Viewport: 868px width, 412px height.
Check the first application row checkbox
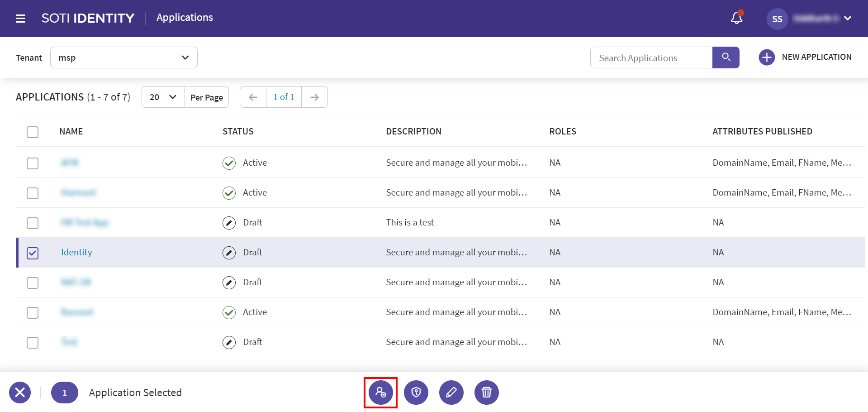click(x=33, y=163)
